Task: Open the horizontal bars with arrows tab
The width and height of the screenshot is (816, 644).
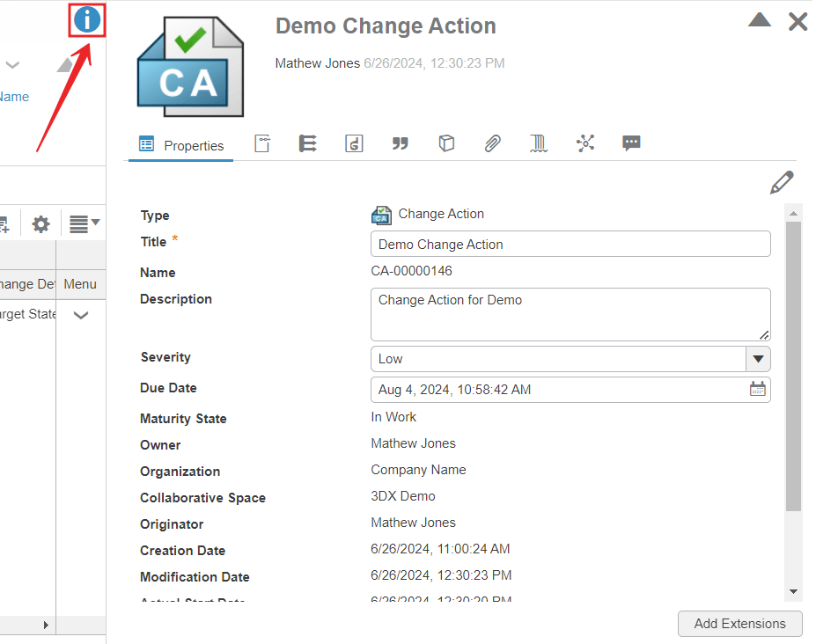Action: [x=307, y=143]
